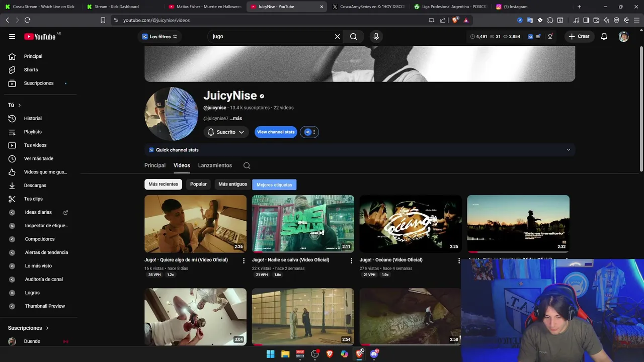
Task: Click the Crear button
Action: pyautogui.click(x=579, y=36)
